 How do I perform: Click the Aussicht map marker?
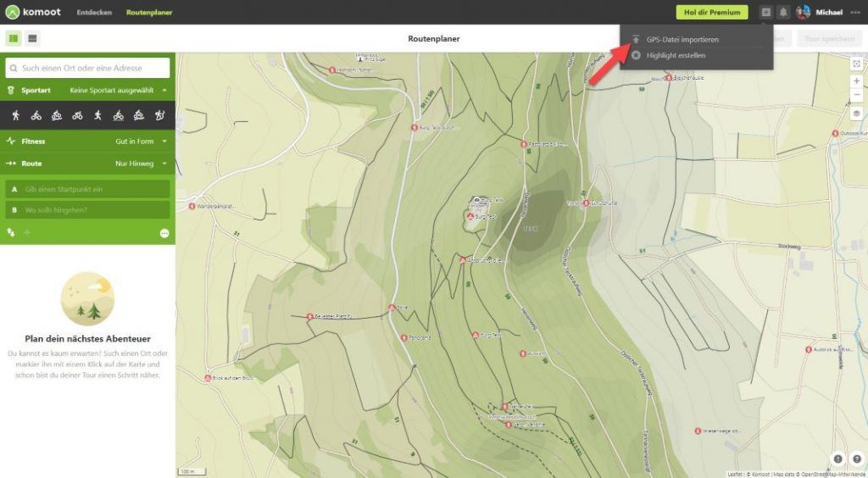pyautogui.click(x=522, y=353)
